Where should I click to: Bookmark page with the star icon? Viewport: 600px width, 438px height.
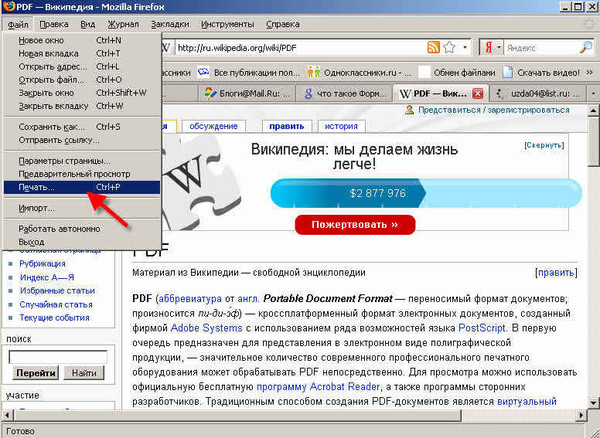pos(449,47)
